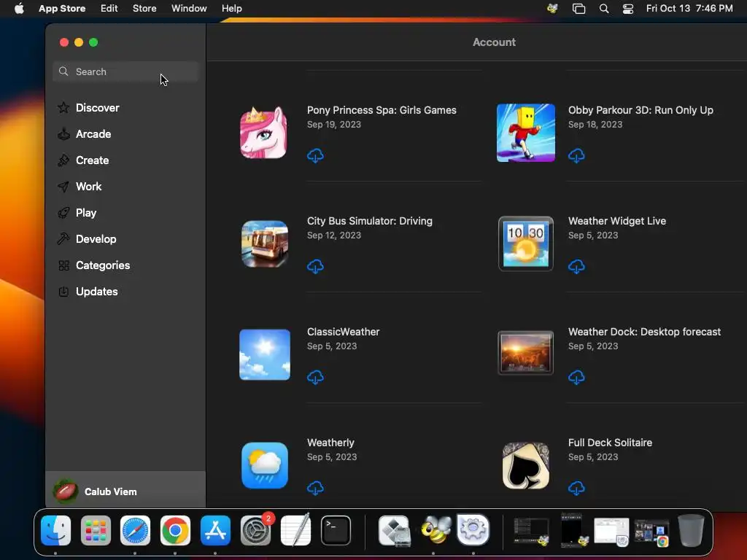Open minimized Chrome window thumbnail in Dock
747x560 pixels.
(652, 532)
